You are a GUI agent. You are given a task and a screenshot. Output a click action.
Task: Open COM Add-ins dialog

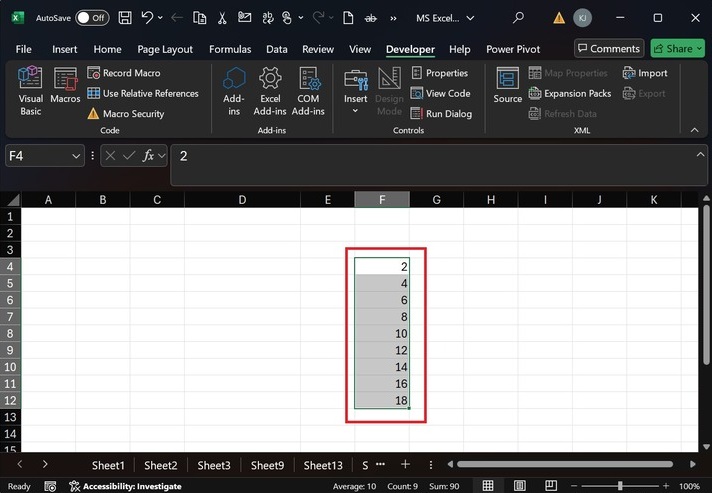click(x=308, y=90)
